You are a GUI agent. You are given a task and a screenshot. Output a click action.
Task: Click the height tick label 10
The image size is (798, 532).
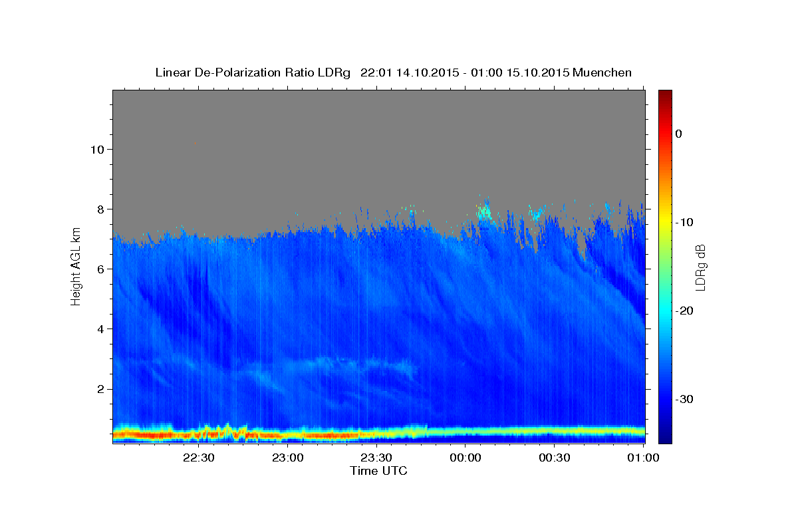point(96,149)
